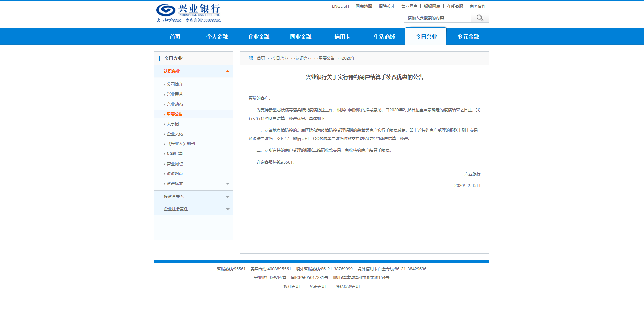Open the 隐私保密声明 footer link
This screenshot has height=311, width=644.
(347, 287)
